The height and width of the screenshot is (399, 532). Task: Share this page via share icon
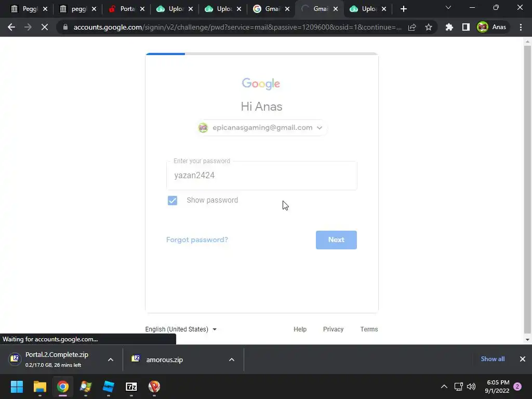[412, 27]
